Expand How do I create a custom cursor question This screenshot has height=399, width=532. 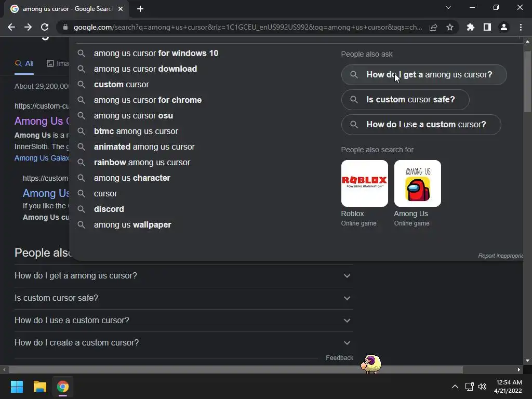(183, 343)
